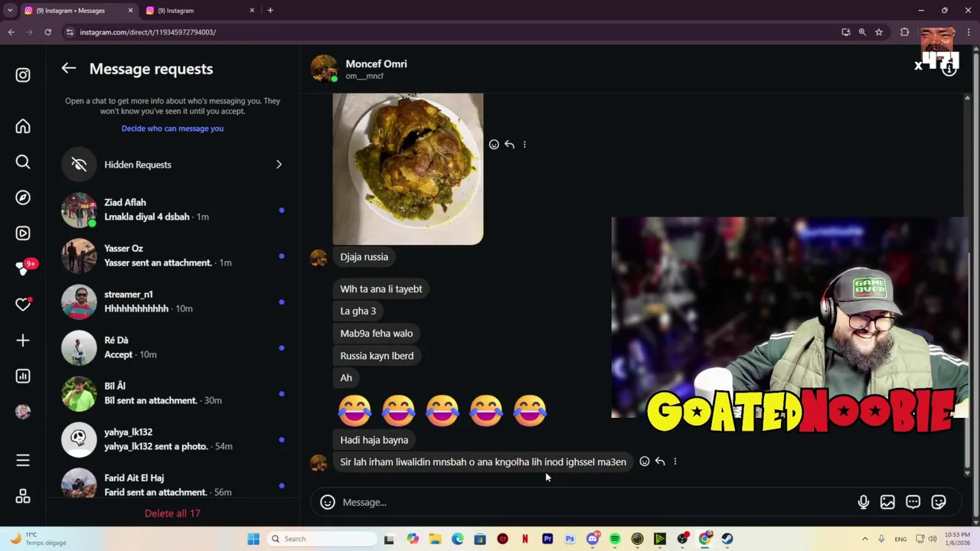This screenshot has width=980, height=551.
Task: Open the sticker picker icon in composer
Action: (939, 502)
